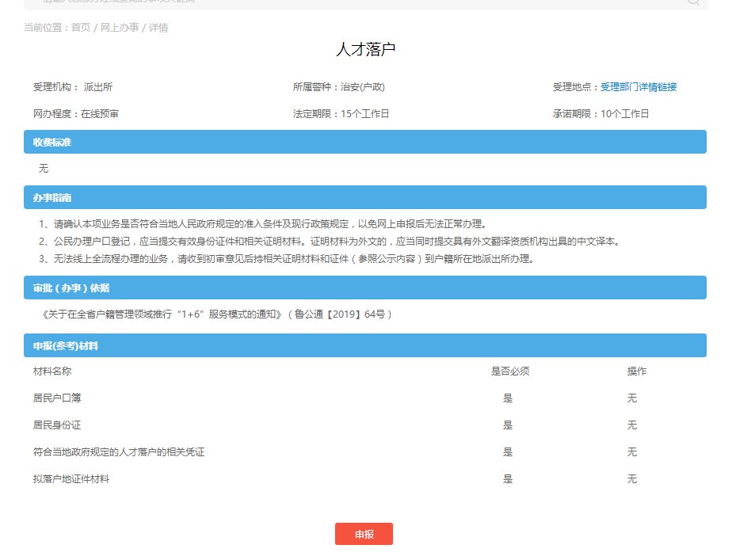Click the 操作 column header
The height and width of the screenshot is (560, 755).
pos(636,371)
